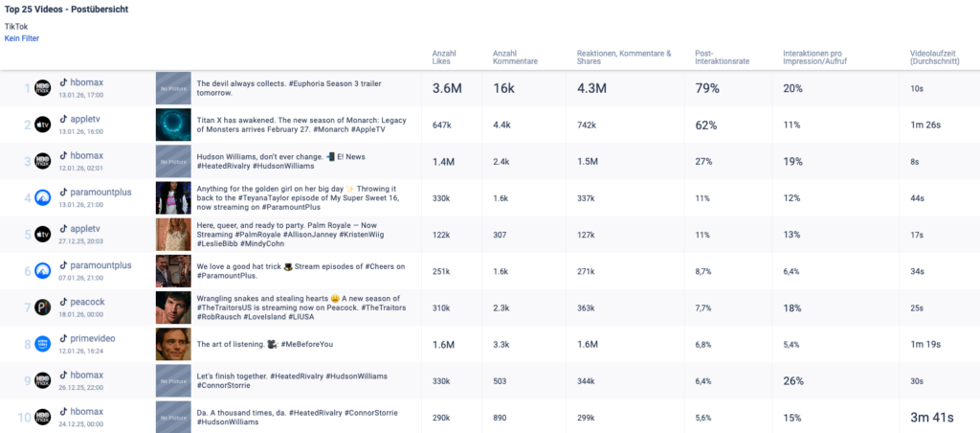The height and width of the screenshot is (433, 980).
Task: Click the TikTok icon beside peacock
Action: point(64,302)
